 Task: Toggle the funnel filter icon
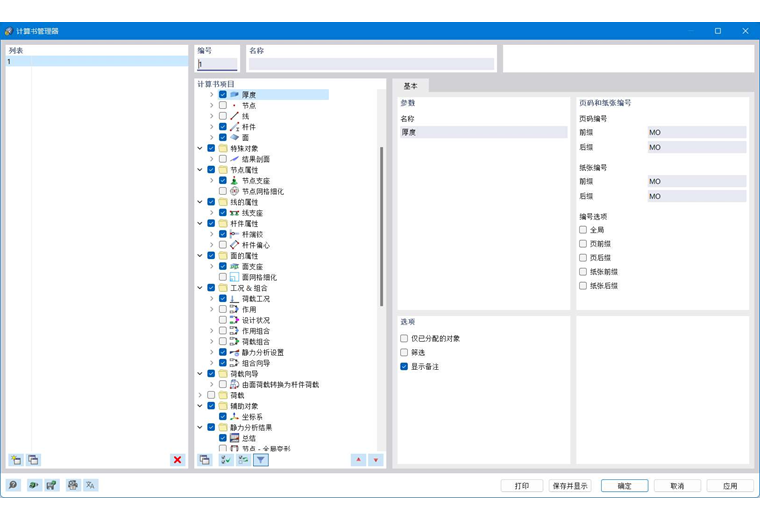[261, 460]
